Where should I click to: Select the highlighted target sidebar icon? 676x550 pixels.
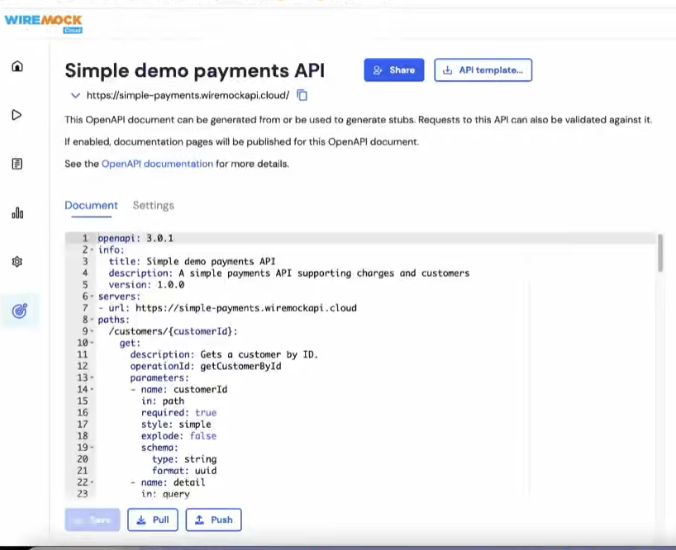[x=20, y=311]
